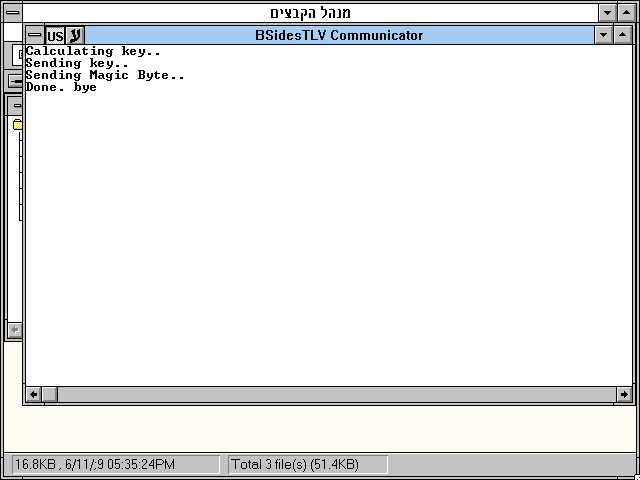The image size is (640, 480).
Task: Select the yellow folder in File Manager tree
Action: 17,125
